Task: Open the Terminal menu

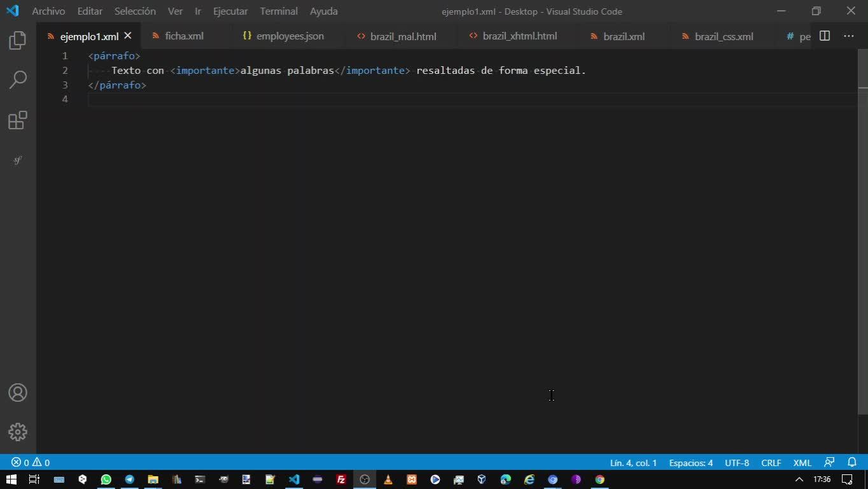Action: (x=279, y=11)
